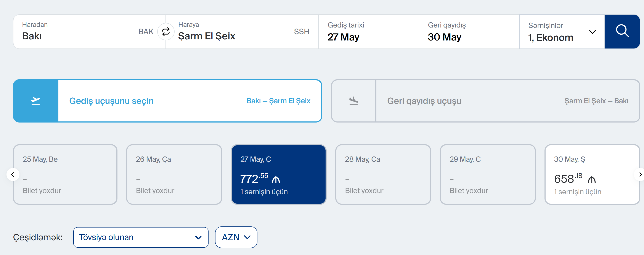Edit the Haradan origin field Bakı
The image size is (644, 255).
(80, 32)
